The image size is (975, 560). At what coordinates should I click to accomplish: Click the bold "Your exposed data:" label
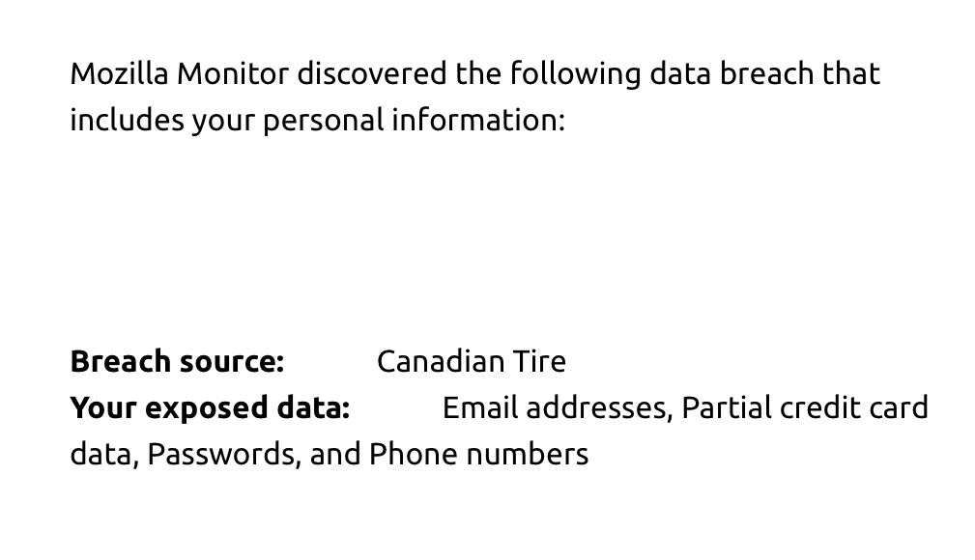pyautogui.click(x=210, y=407)
